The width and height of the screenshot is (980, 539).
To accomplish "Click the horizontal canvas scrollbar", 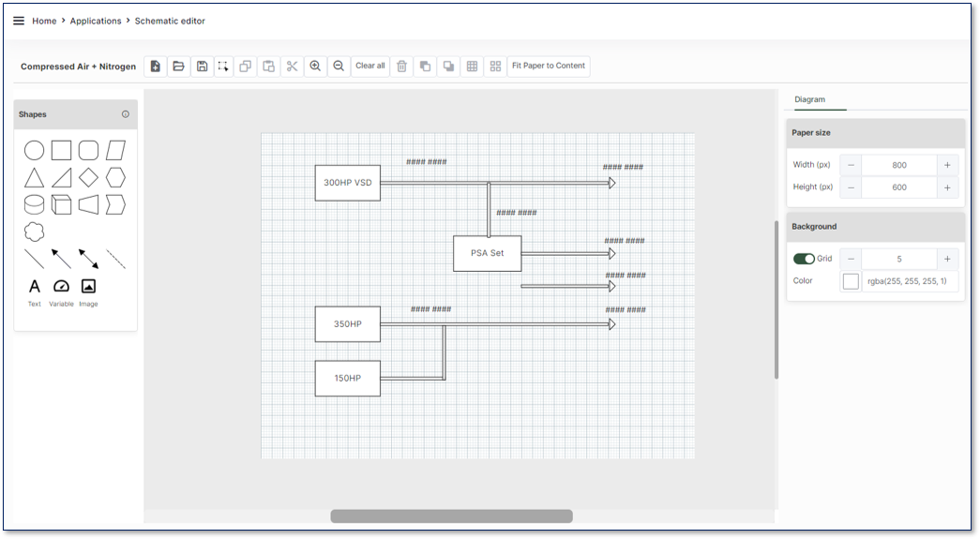I will (451, 516).
